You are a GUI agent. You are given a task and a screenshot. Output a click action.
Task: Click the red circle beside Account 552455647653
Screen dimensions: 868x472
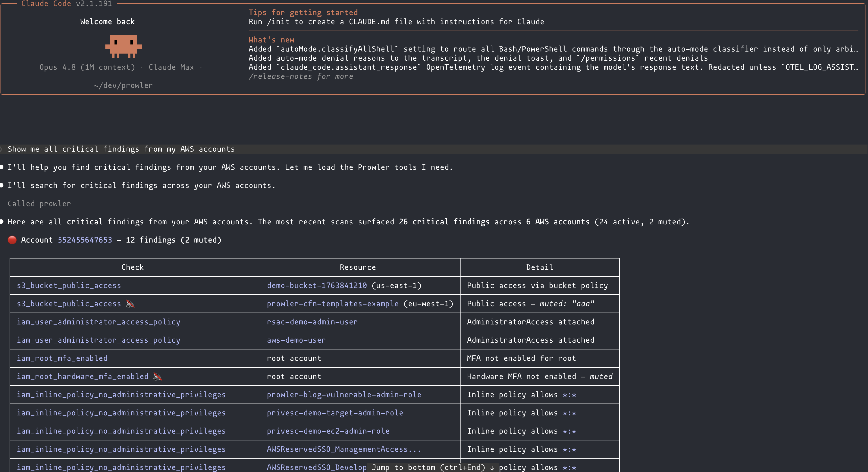coord(12,240)
